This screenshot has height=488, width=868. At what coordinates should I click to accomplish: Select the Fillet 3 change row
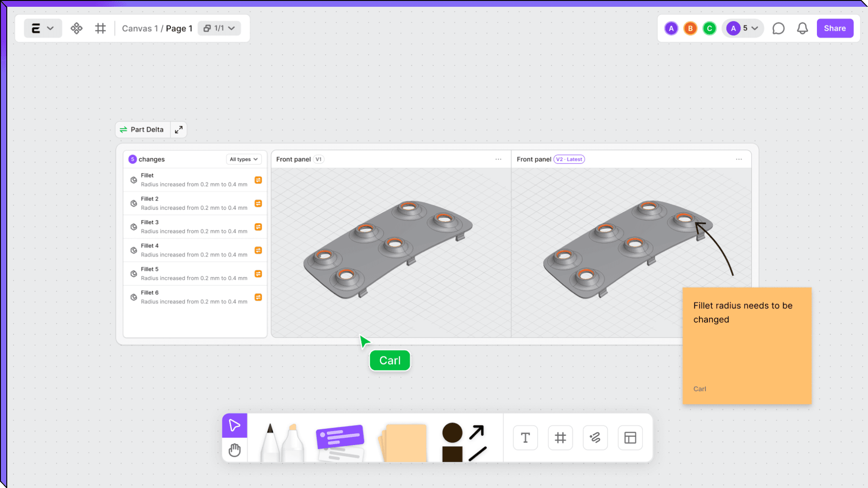click(195, 227)
